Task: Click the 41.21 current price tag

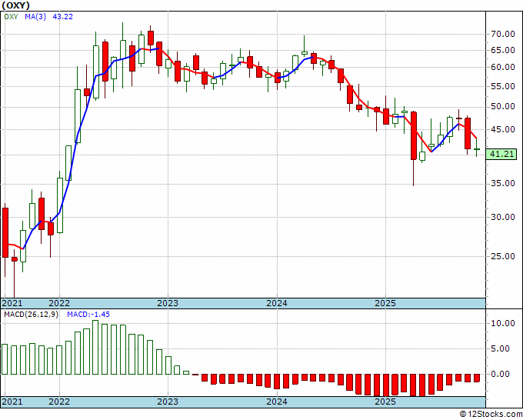Action: coord(501,155)
